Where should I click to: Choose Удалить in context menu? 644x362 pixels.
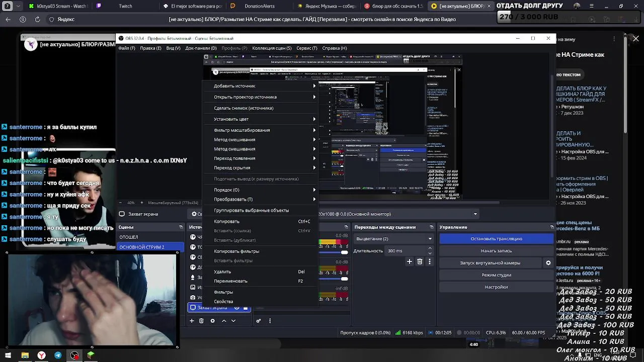pos(261,272)
